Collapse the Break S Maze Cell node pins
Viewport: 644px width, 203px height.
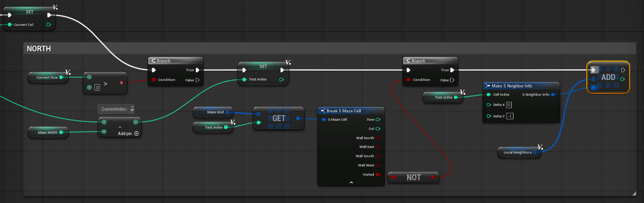pos(351,183)
